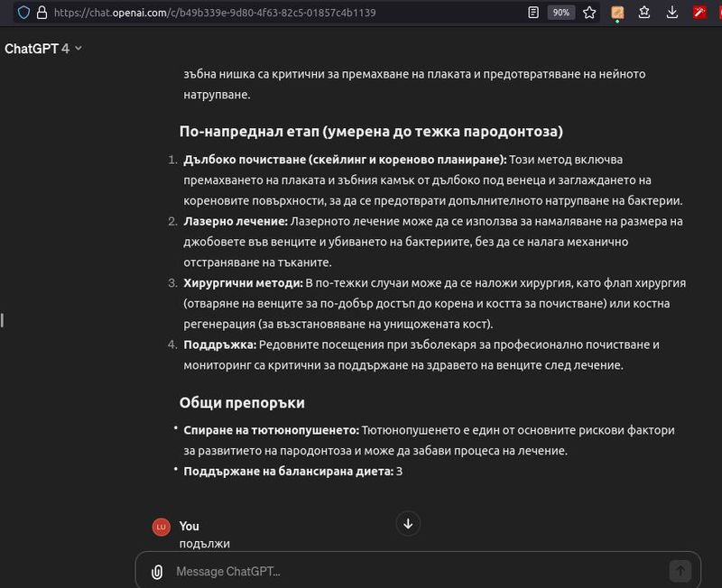722x588 pixels.
Task: Open the bookmarks tray star icon
Action: (645, 13)
